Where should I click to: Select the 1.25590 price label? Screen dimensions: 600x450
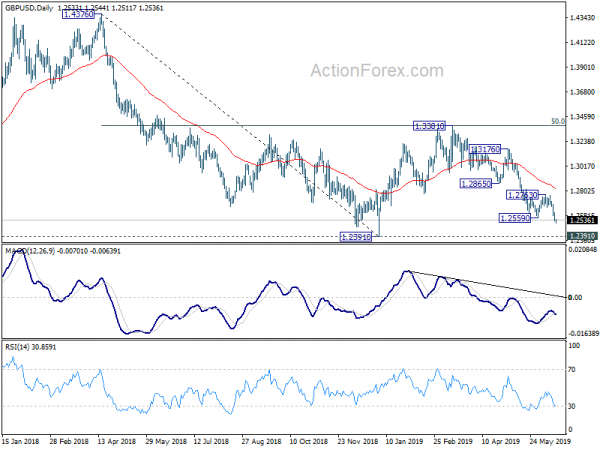[x=515, y=218]
